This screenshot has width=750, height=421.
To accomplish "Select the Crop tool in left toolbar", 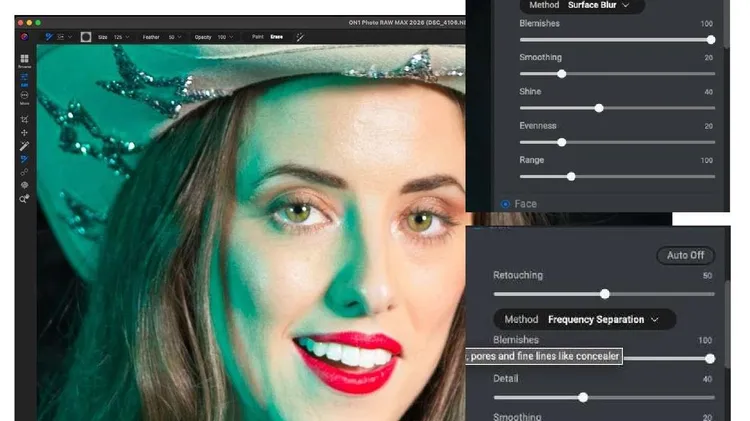I will coord(24,119).
